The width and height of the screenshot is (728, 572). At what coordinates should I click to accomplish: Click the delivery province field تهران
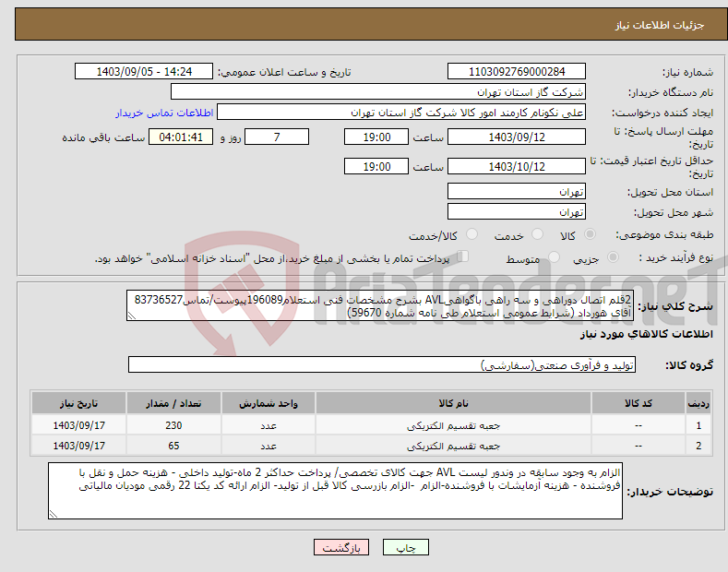pos(517,191)
